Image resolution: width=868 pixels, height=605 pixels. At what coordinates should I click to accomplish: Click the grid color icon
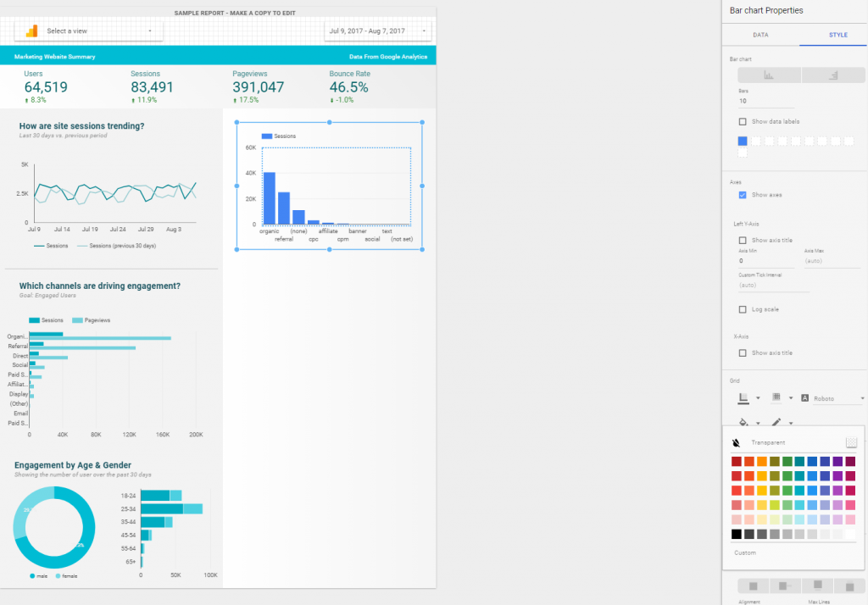(776, 397)
